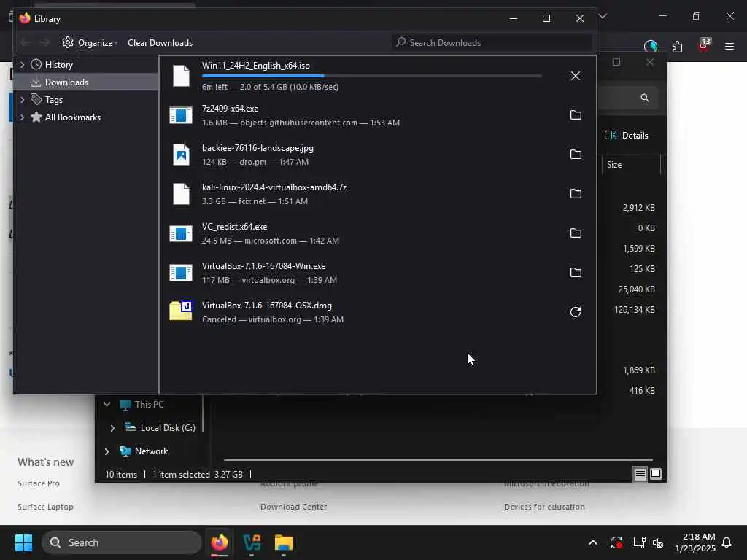Click the Library forward arrow
Viewport: 747px width, 560px height.
pos(44,43)
